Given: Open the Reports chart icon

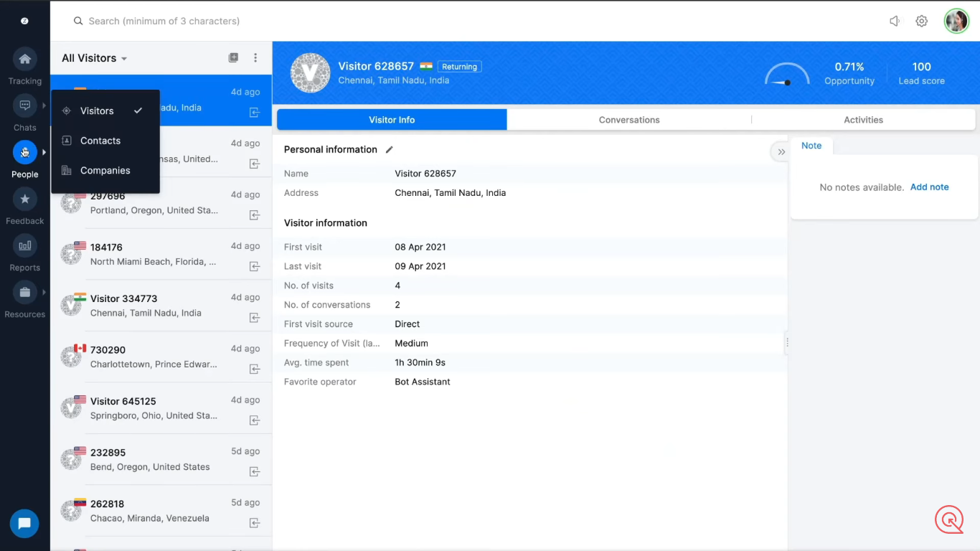Looking at the screenshot, I should 24,245.
